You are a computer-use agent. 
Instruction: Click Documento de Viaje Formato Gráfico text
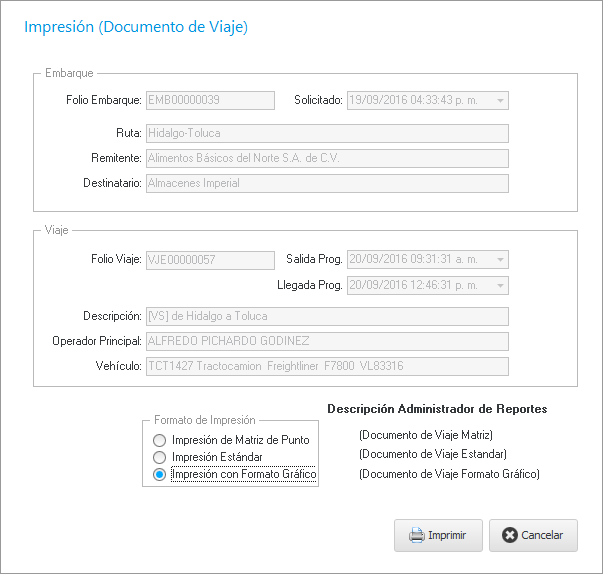tap(449, 474)
